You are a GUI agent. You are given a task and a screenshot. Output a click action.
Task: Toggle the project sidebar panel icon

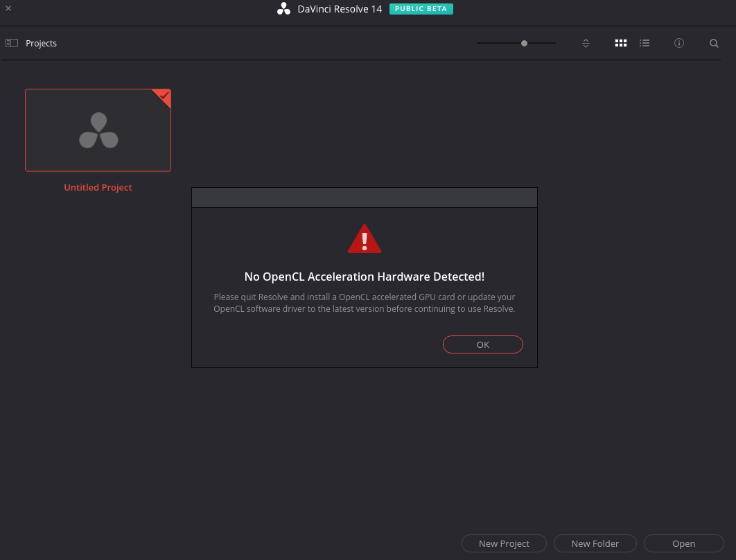click(x=12, y=43)
